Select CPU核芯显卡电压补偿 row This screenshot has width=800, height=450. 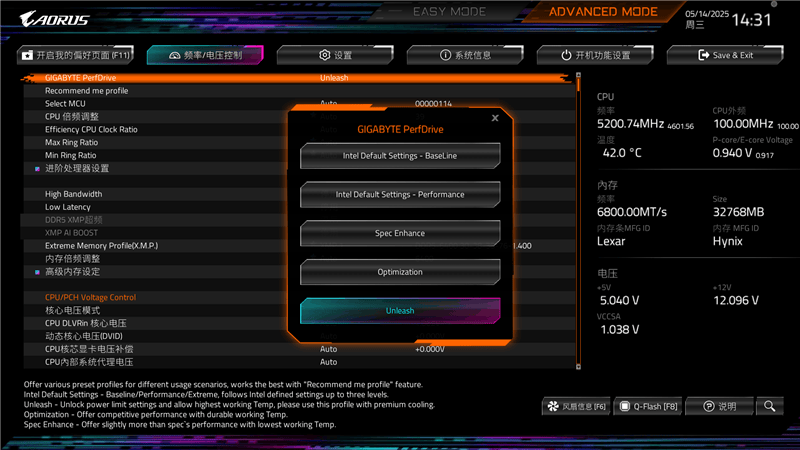[x=298, y=349]
